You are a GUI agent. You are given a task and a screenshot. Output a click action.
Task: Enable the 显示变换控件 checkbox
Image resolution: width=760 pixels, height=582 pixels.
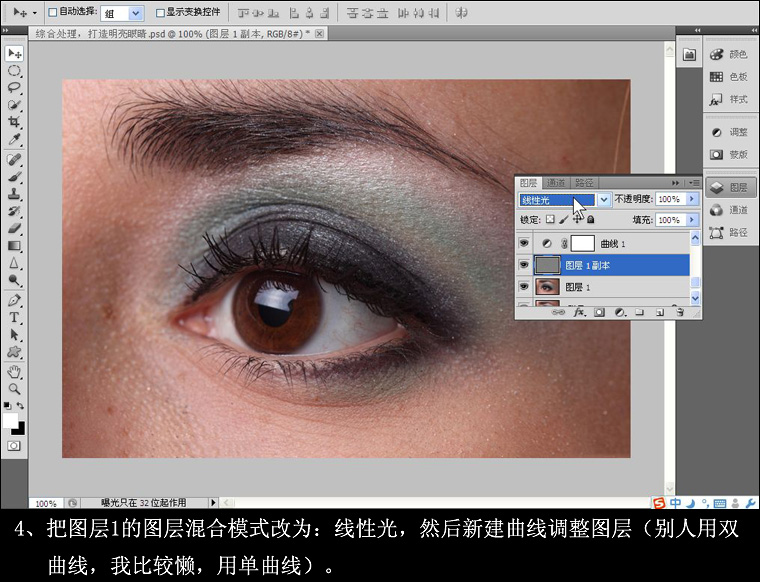[x=160, y=13]
